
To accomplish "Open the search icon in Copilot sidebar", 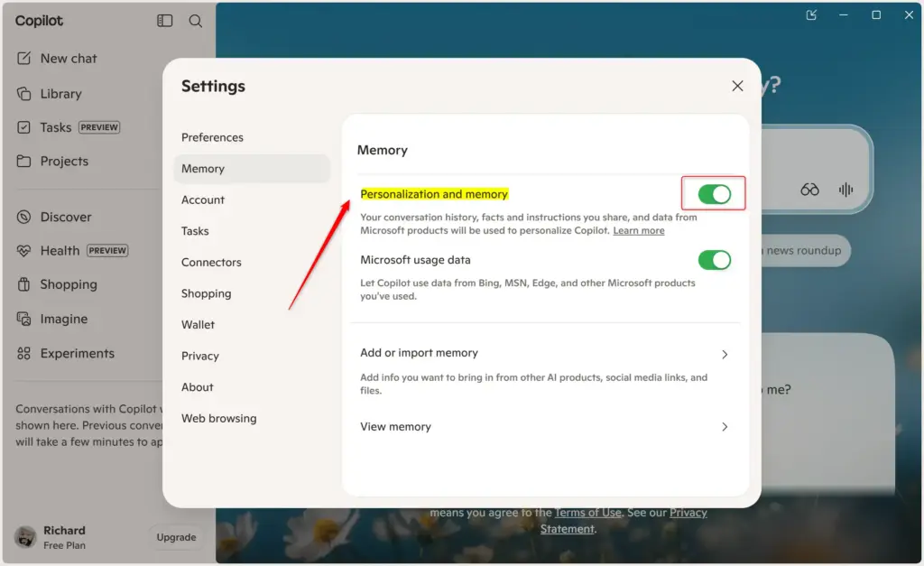I will pyautogui.click(x=196, y=22).
